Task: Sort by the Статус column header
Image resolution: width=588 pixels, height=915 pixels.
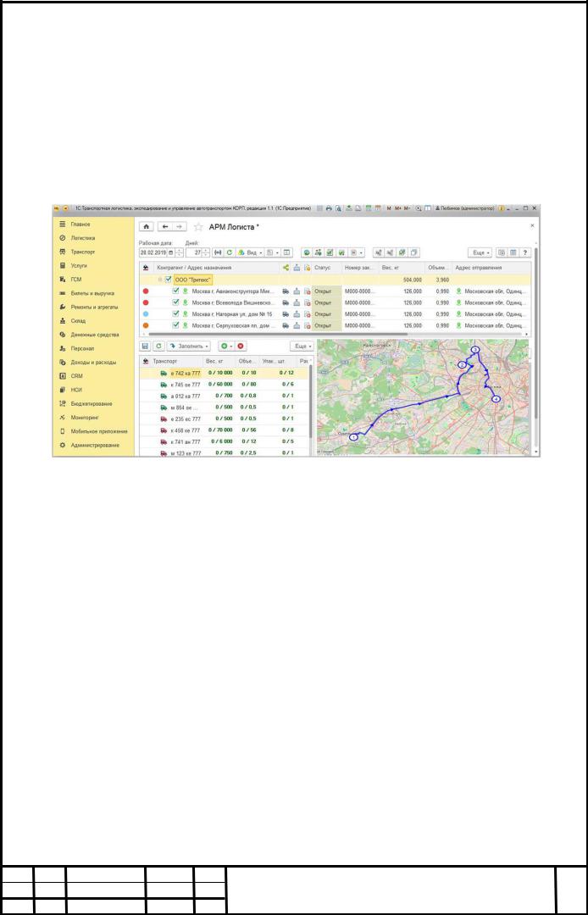Action: pos(327,268)
